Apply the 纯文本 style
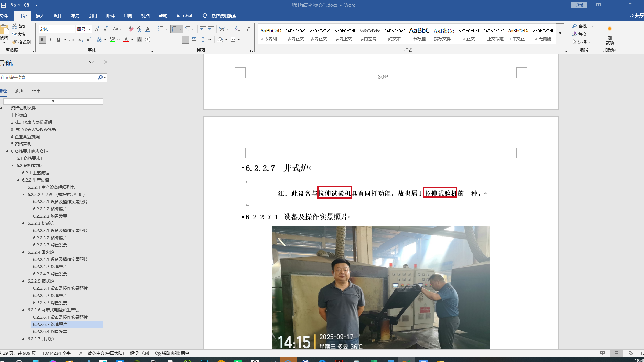The height and width of the screenshot is (362, 644). coord(395,34)
